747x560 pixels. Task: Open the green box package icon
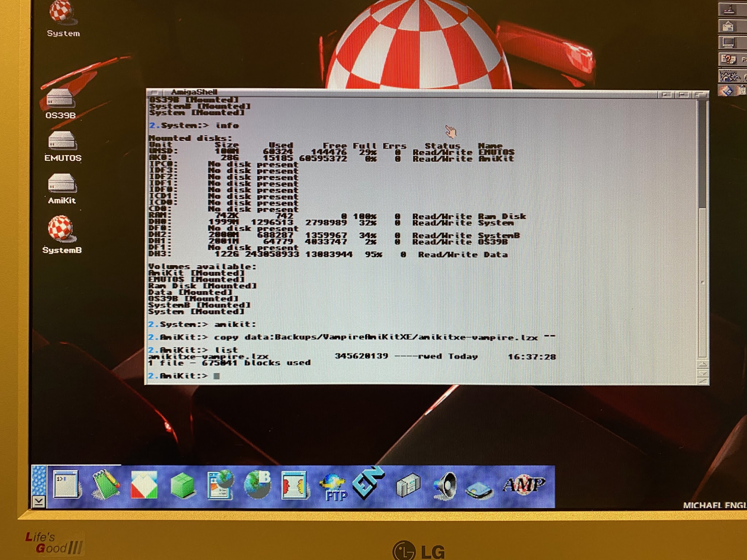(x=182, y=486)
